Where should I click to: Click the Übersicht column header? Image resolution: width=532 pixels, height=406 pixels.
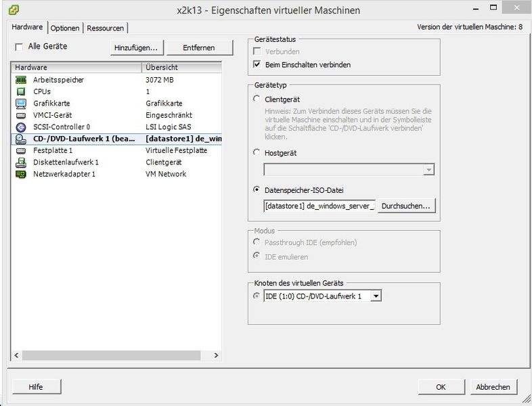tap(182, 68)
